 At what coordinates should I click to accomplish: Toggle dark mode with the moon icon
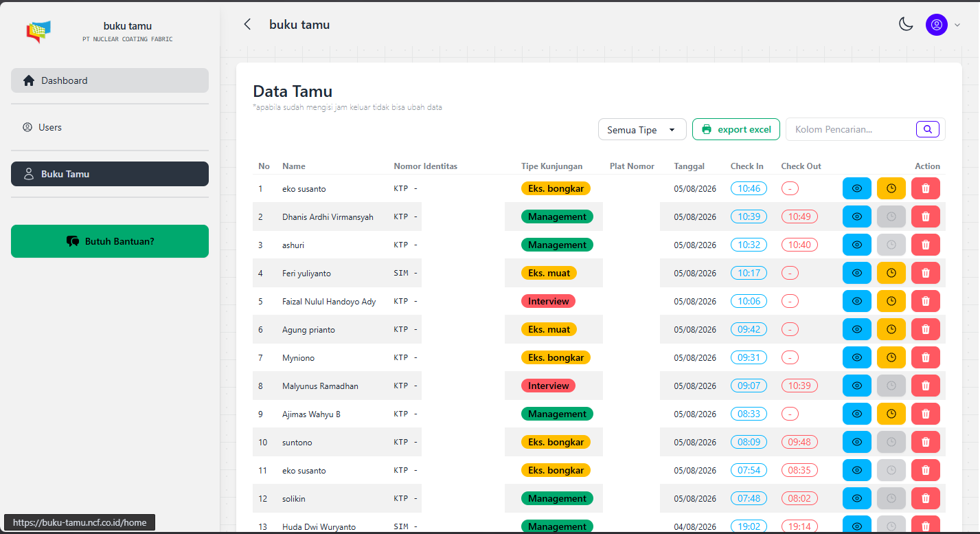pyautogui.click(x=906, y=25)
